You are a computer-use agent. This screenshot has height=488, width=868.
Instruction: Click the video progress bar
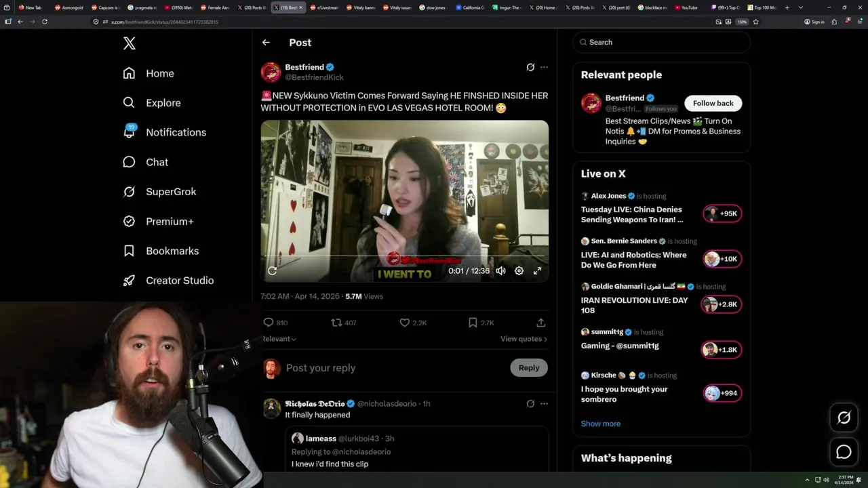(405, 256)
